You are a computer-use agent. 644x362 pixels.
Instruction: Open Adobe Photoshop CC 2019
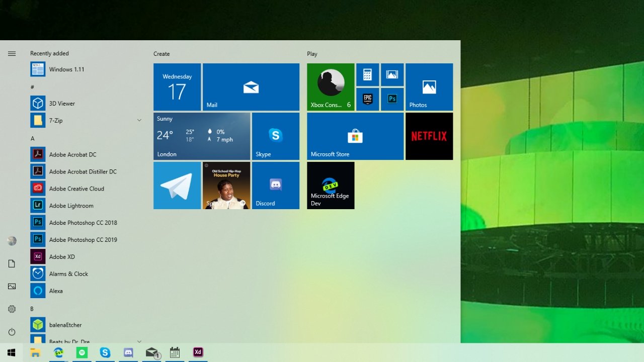86,240
